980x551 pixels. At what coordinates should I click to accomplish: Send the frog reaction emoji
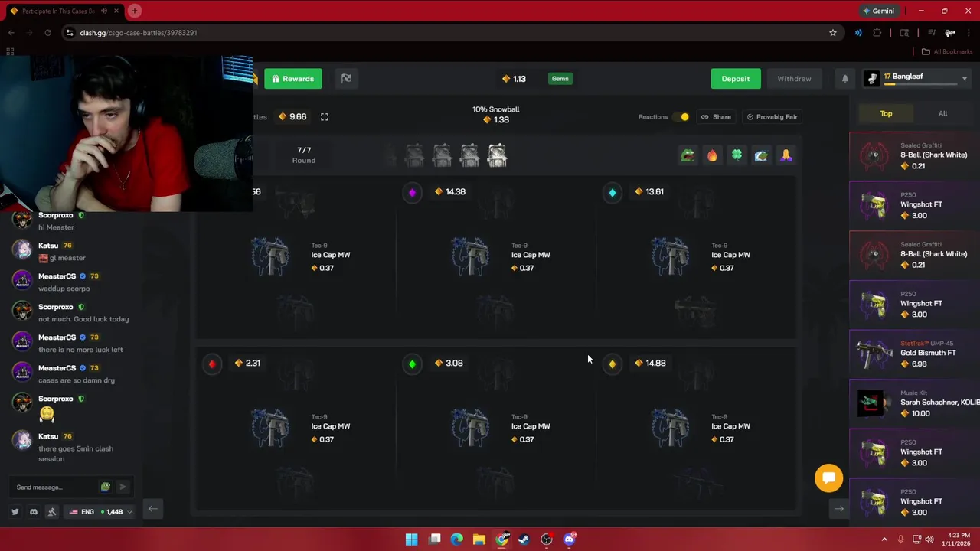coord(688,156)
